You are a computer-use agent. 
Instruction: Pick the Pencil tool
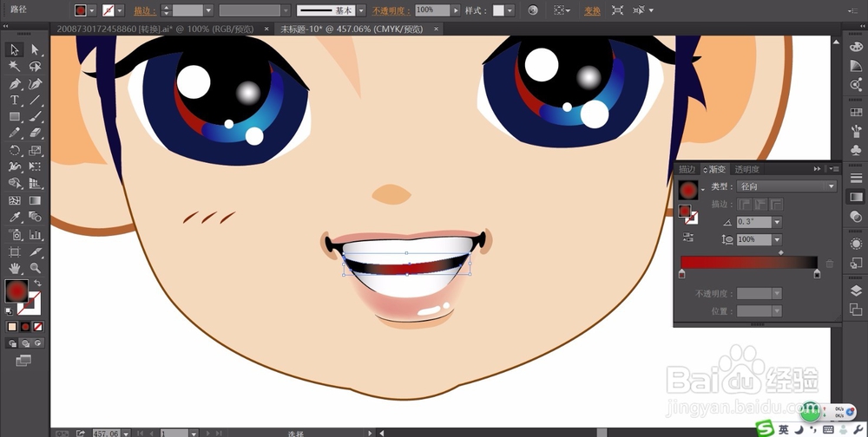pos(15,134)
